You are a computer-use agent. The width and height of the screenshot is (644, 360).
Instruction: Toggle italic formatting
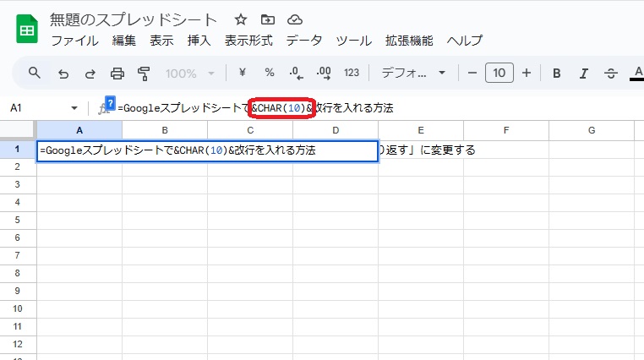[x=584, y=74]
